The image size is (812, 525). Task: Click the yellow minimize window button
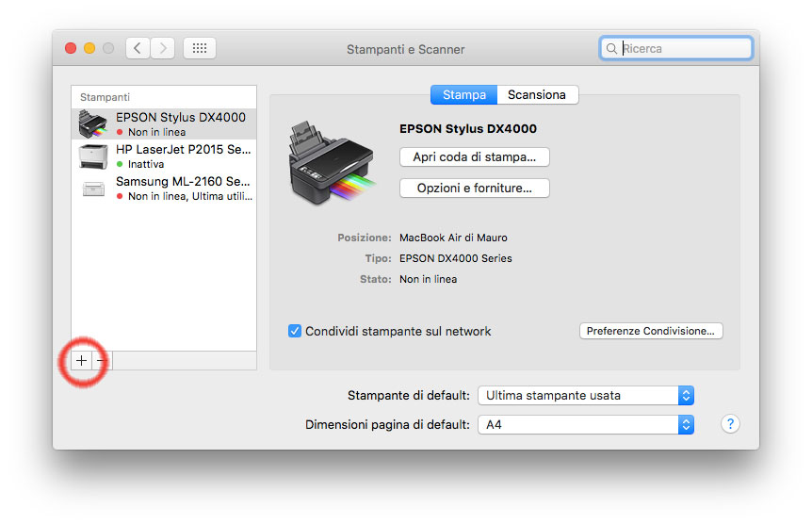click(89, 48)
